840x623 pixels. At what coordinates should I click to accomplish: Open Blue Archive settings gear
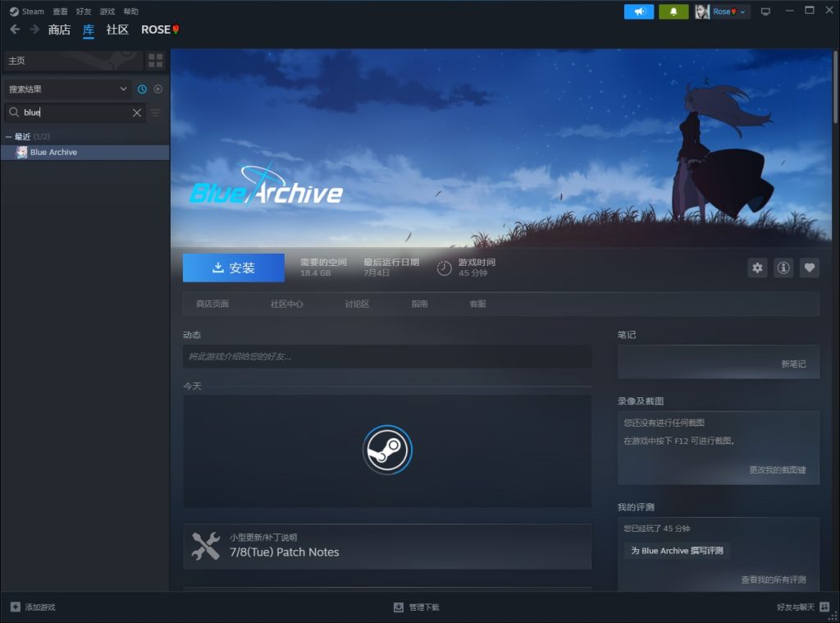tap(757, 268)
